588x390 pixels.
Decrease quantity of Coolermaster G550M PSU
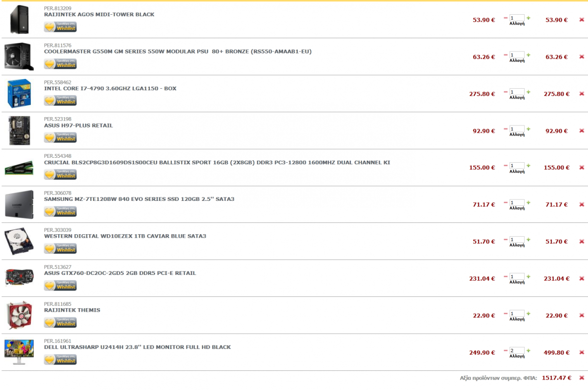(506, 55)
